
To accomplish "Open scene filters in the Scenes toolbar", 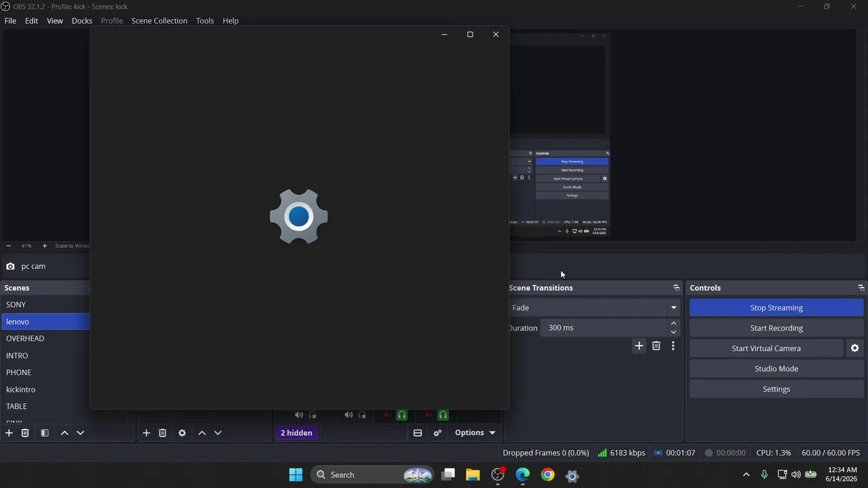I will click(44, 432).
